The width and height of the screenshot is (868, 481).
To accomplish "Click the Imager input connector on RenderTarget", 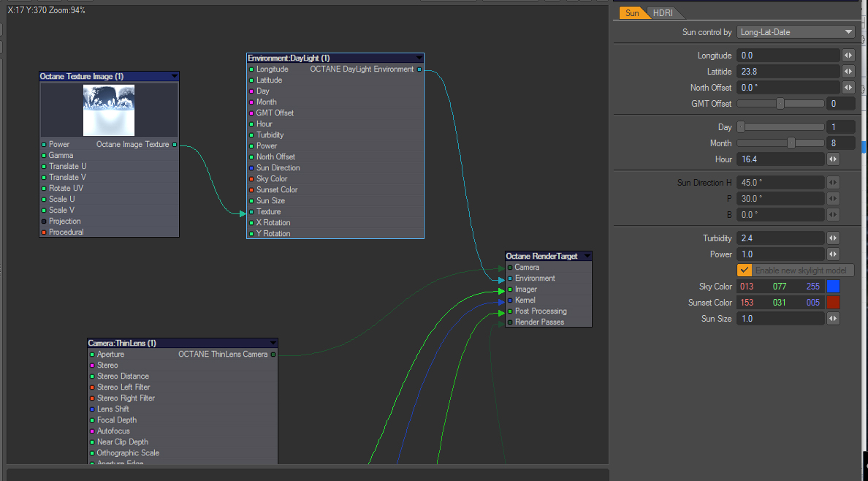I will pos(510,289).
